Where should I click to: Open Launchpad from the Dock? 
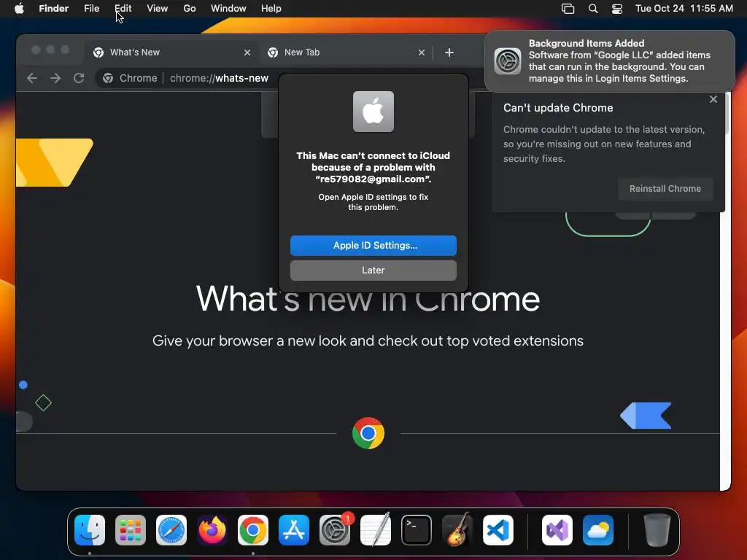click(x=131, y=530)
